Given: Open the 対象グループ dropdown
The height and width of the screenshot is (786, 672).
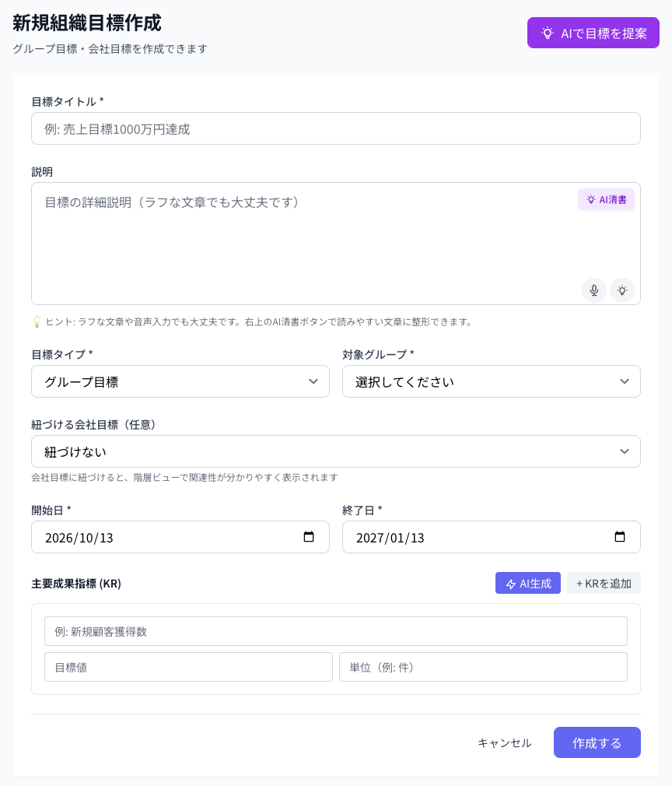Looking at the screenshot, I should pos(491,381).
